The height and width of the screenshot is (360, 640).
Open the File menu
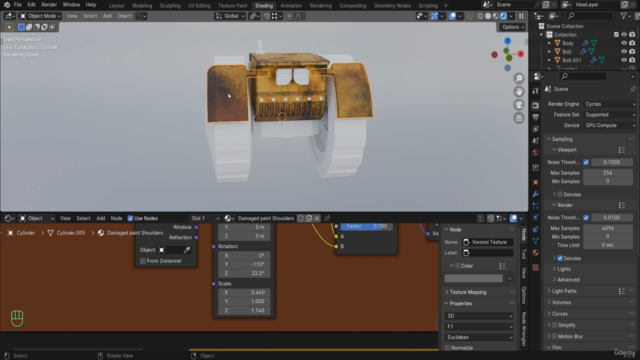pos(18,5)
